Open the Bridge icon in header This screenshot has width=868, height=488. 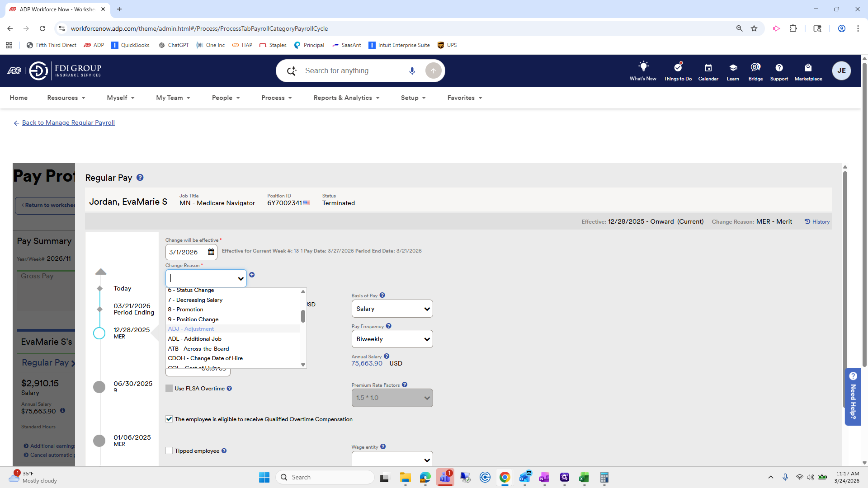[x=755, y=68]
